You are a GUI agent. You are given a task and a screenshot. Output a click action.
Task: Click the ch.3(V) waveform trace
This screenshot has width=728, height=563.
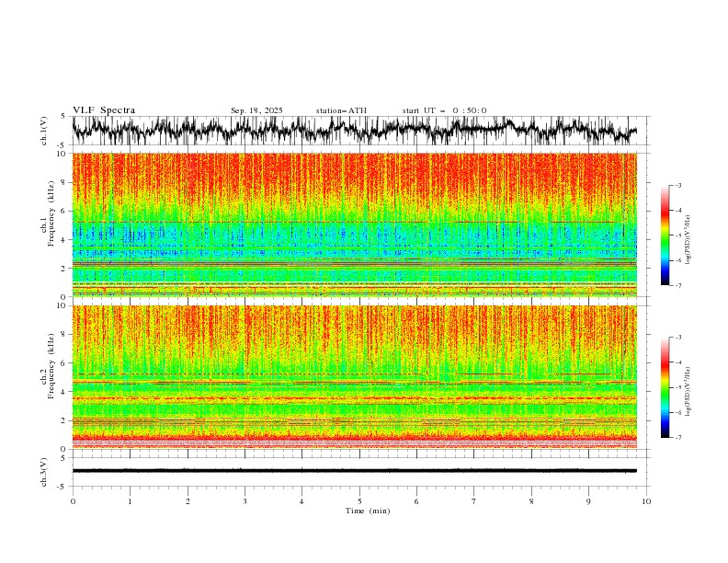coord(354,471)
